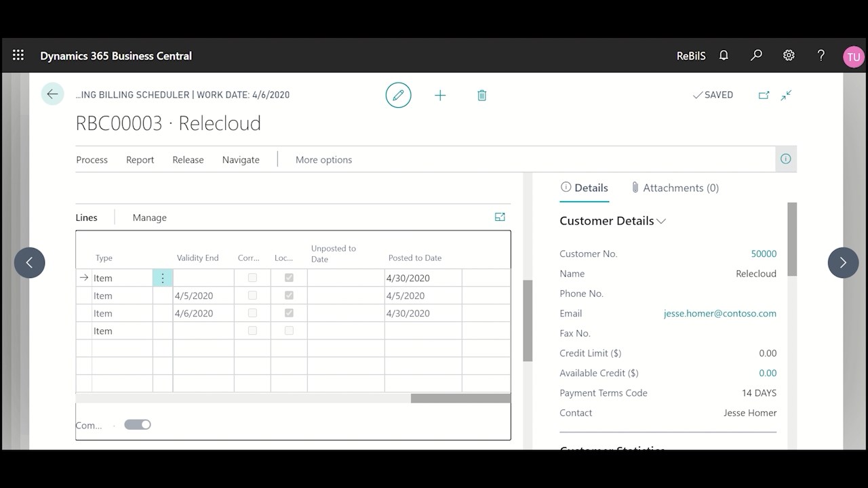Open the Process menu
868x488 pixels.
92,160
